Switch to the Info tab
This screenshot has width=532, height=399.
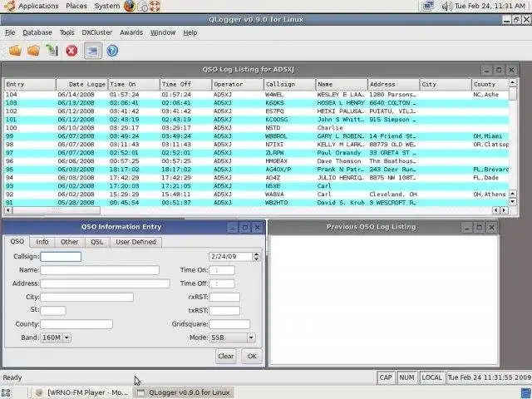click(x=42, y=242)
